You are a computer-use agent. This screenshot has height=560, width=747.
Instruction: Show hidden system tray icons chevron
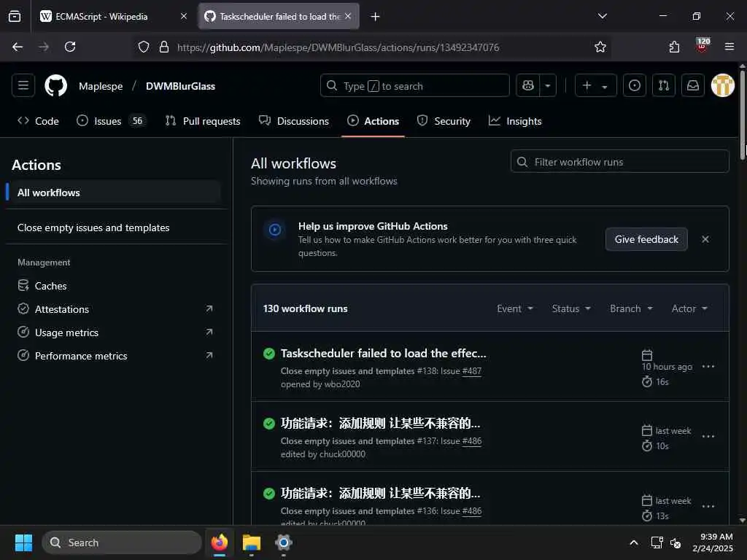point(634,542)
